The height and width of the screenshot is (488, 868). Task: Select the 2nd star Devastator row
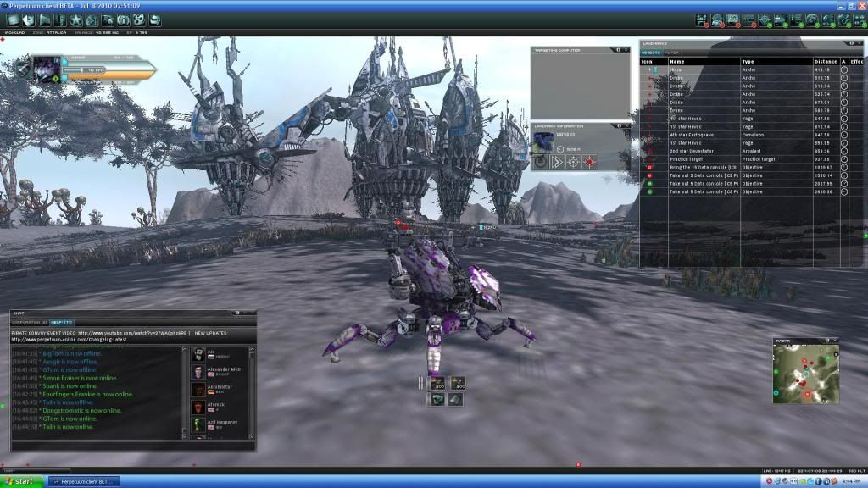pyautogui.click(x=751, y=151)
